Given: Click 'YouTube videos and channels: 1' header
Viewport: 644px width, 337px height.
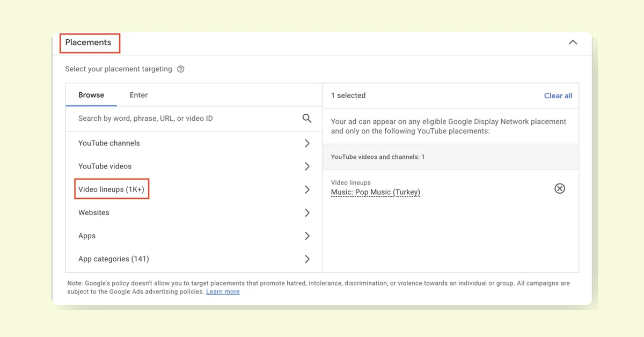Looking at the screenshot, I should [x=378, y=157].
